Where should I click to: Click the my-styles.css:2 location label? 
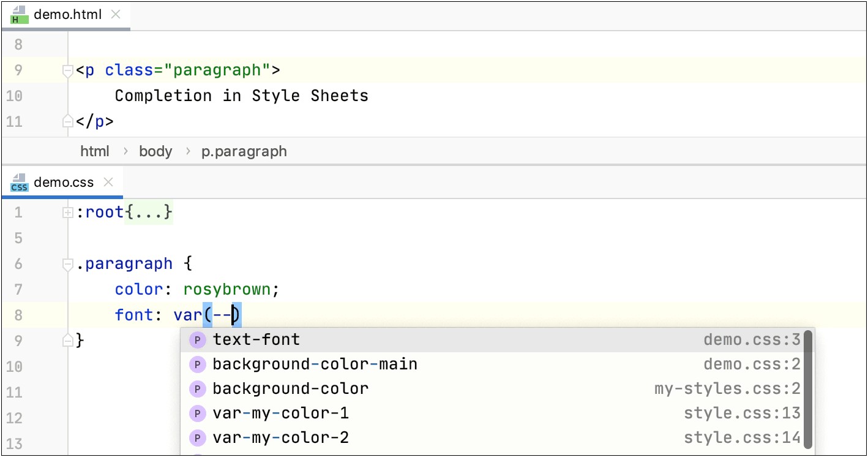click(x=727, y=390)
